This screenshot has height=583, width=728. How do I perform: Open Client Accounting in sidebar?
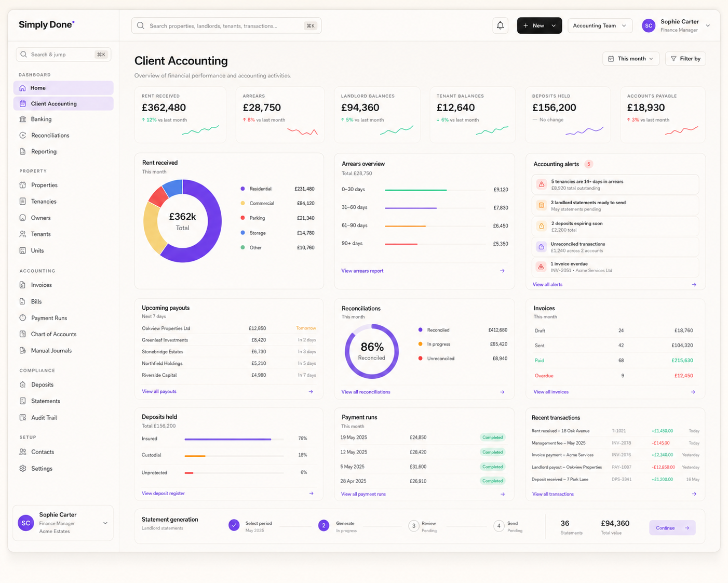pos(63,103)
